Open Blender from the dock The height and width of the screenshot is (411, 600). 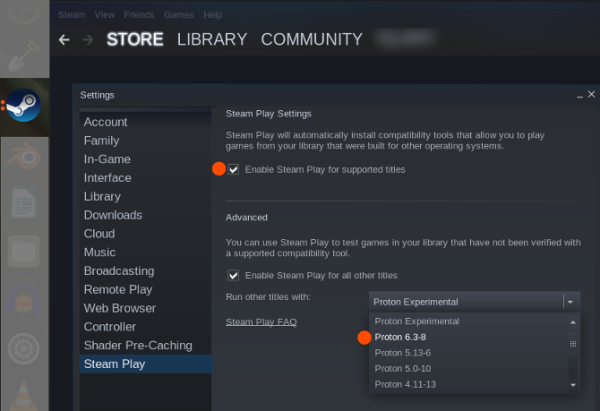[x=23, y=155]
